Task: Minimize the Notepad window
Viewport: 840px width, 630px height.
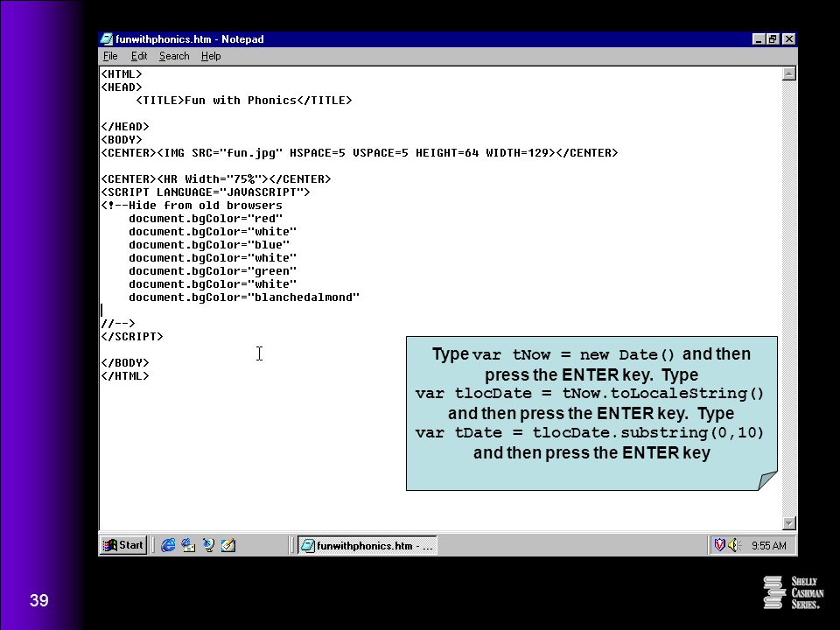Action: point(758,39)
